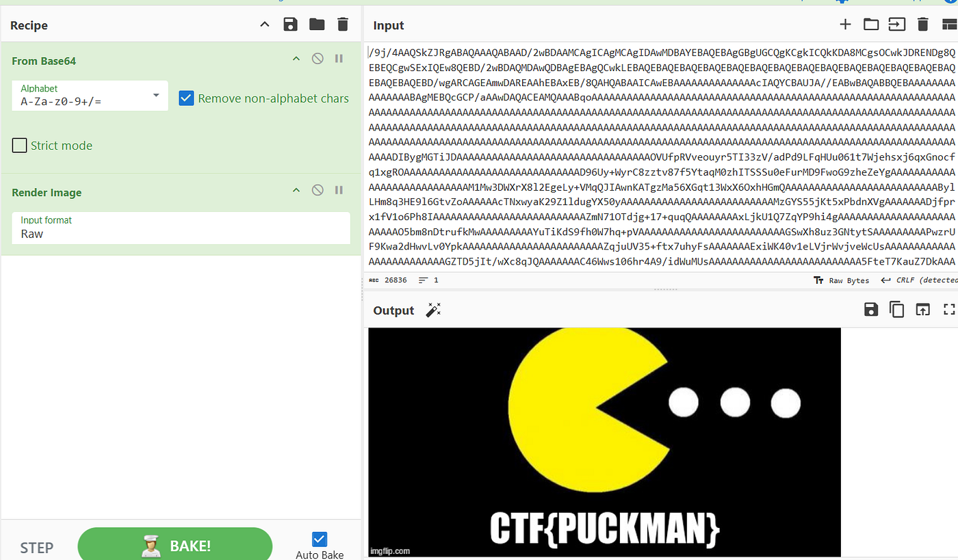The width and height of the screenshot is (958, 560).
Task: Open a file as input
Action: point(897,25)
